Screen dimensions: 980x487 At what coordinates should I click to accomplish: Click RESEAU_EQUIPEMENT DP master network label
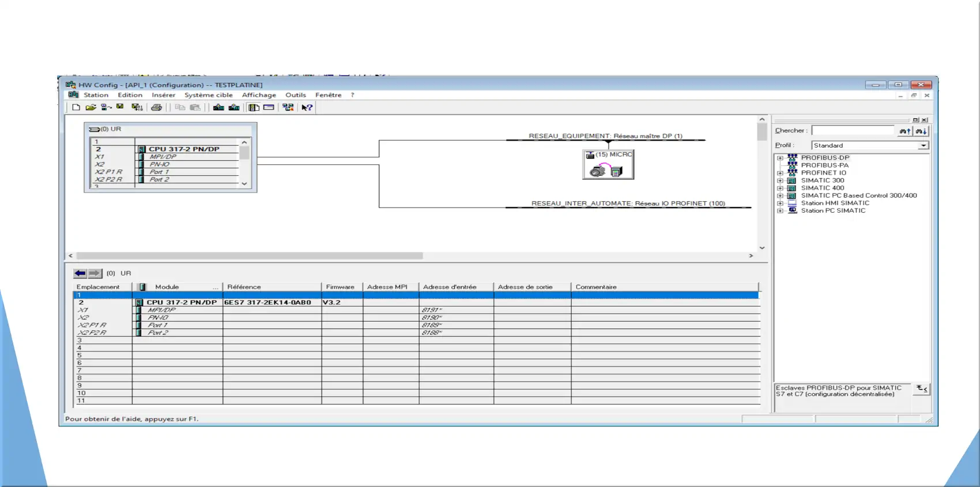pyautogui.click(x=605, y=136)
